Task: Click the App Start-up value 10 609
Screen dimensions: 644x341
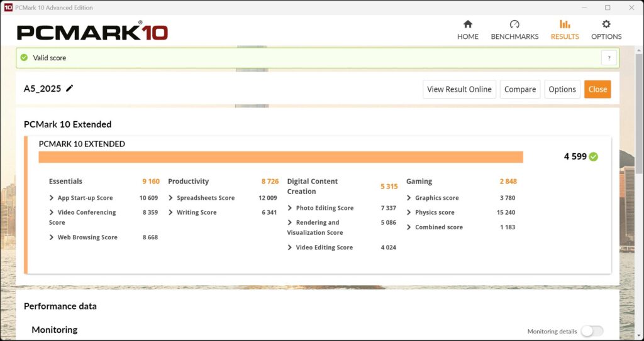Action: [x=148, y=198]
